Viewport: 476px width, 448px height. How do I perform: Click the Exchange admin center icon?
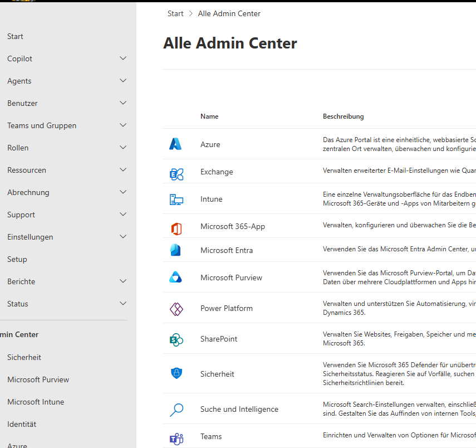(x=176, y=172)
